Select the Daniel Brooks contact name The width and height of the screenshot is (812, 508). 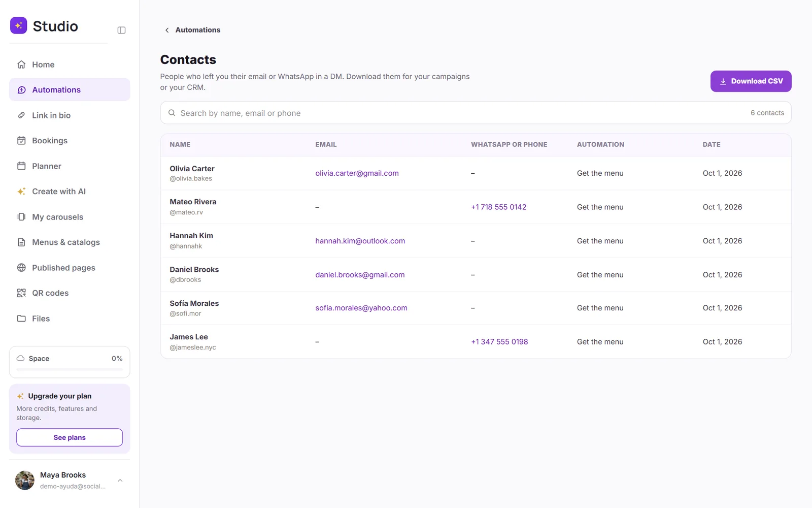[194, 270]
